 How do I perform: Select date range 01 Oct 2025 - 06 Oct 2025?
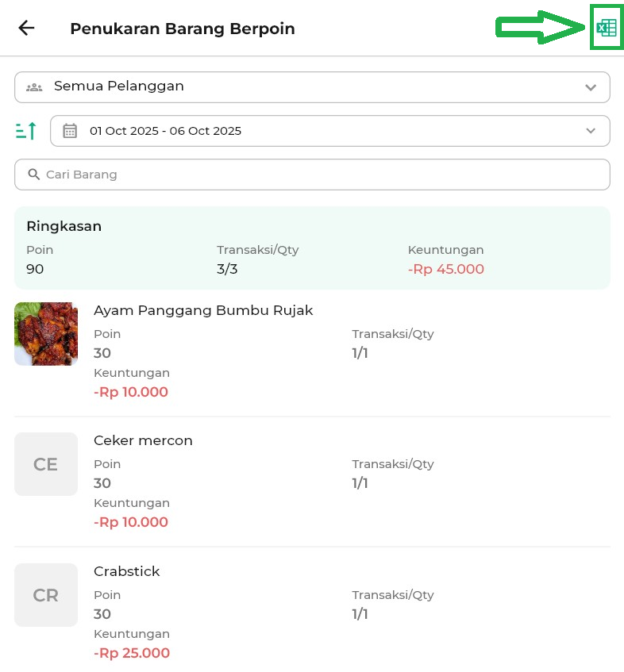coord(165,131)
